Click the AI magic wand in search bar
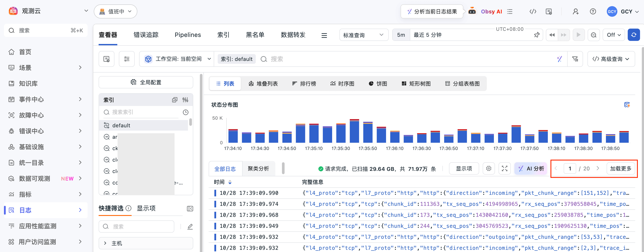 tap(559, 59)
